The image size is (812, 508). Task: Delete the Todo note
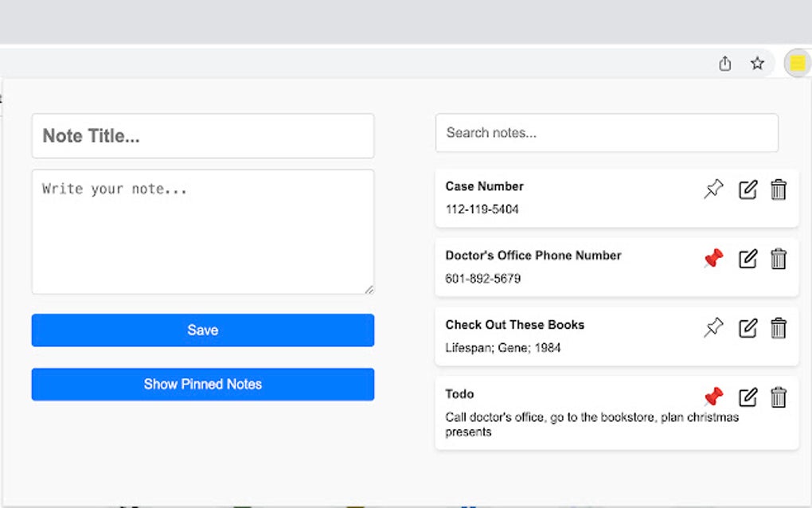pos(779,397)
